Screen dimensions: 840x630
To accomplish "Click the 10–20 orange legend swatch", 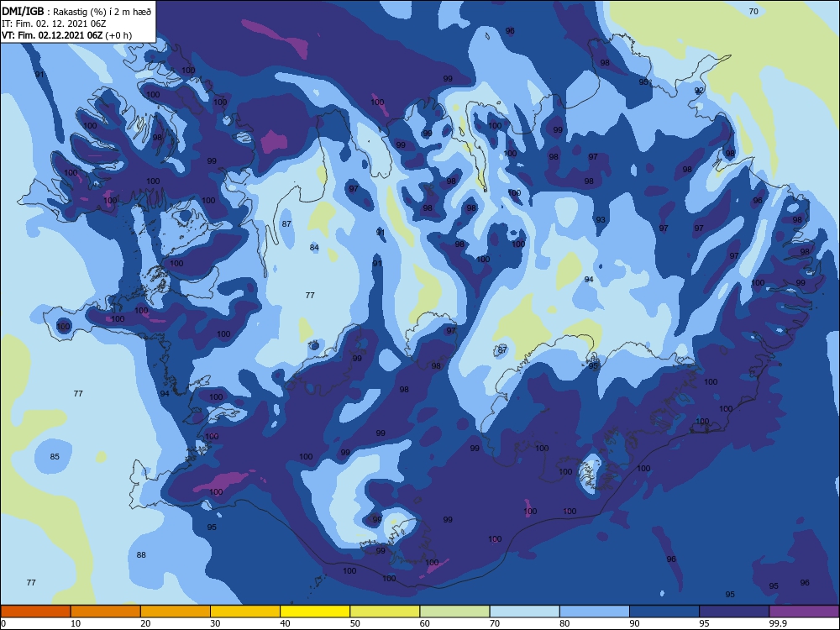I will point(106,612).
